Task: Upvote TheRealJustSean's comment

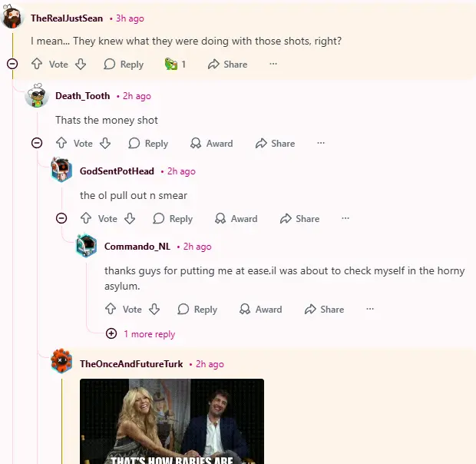Action: point(37,65)
